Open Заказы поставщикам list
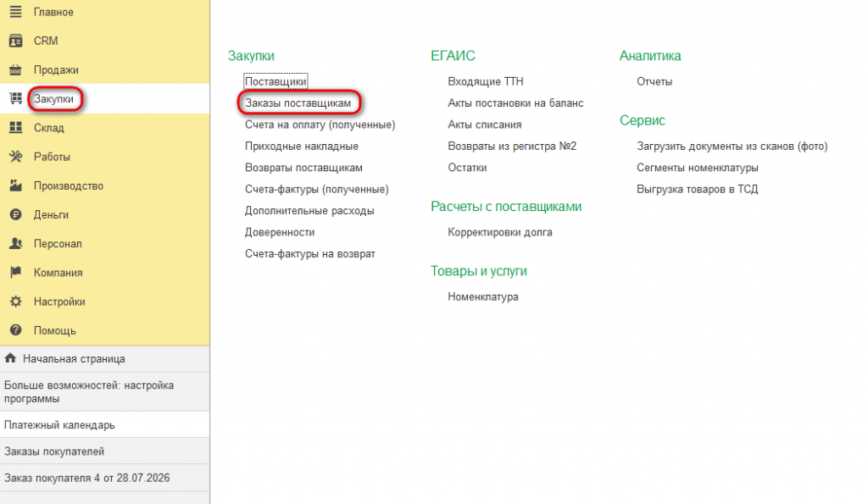 [x=298, y=102]
